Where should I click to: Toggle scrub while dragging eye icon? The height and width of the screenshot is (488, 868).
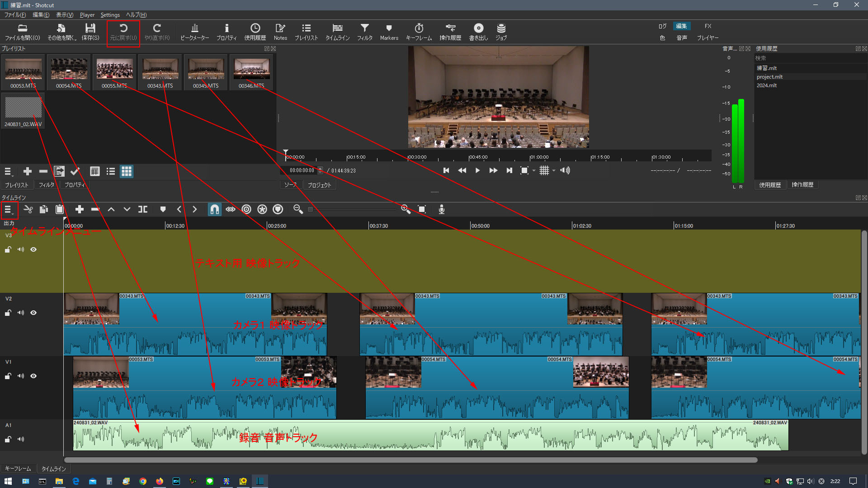231,209
